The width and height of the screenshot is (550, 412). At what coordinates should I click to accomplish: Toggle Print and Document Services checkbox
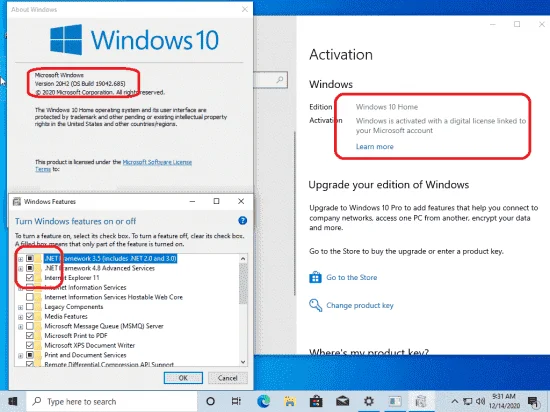tap(30, 355)
